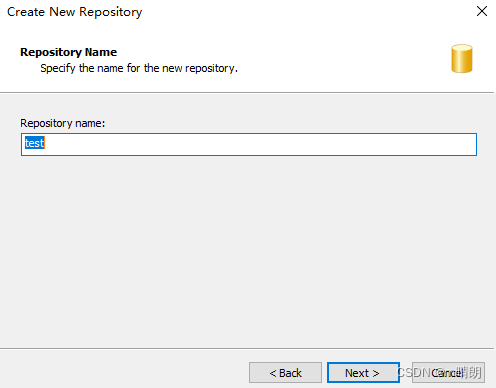
Task: Cancel the new repository wizard
Action: (448, 372)
